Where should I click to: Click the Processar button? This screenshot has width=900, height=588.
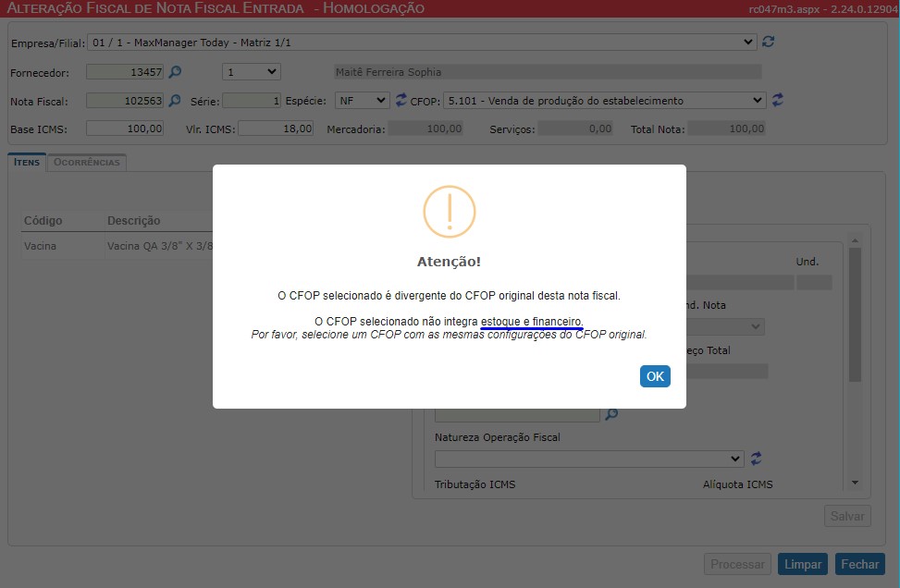(737, 565)
